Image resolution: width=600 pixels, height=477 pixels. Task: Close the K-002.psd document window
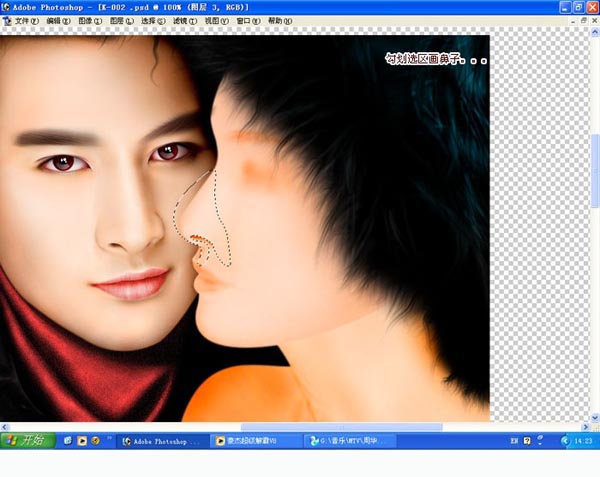pyautogui.click(x=595, y=21)
